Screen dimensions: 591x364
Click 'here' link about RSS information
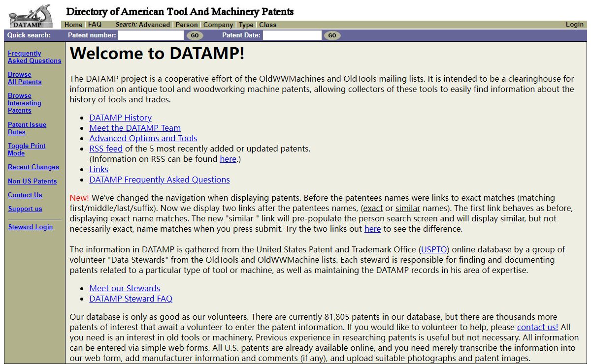[228, 159]
